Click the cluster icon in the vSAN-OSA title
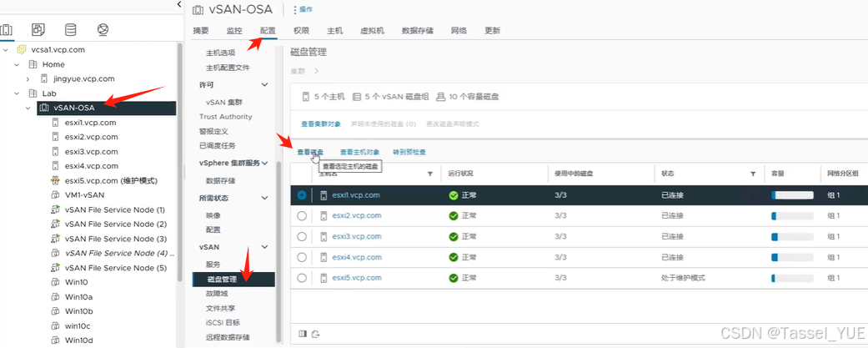Screen dimensions: 868x348 tap(198, 10)
